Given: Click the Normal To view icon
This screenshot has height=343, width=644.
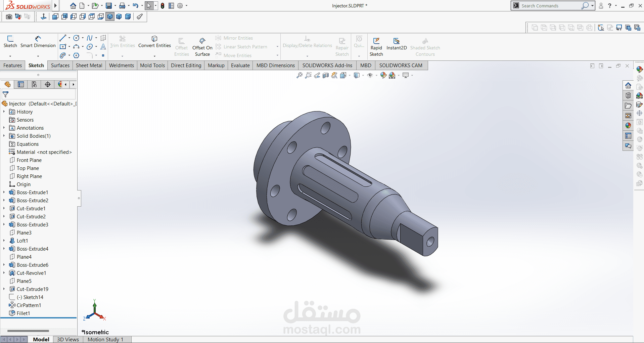Looking at the screenshot, I should click(44, 16).
